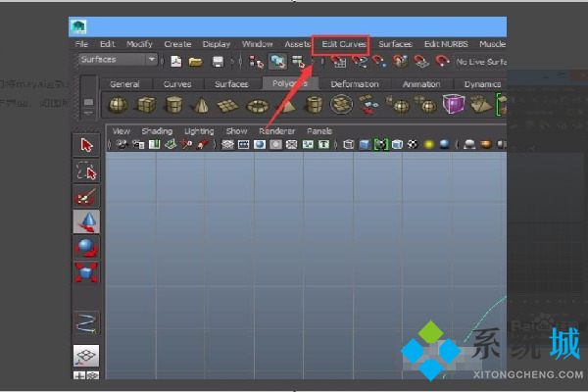This screenshot has height=392, width=588.
Task: Select the Move tool cone icon
Action: 86,221
